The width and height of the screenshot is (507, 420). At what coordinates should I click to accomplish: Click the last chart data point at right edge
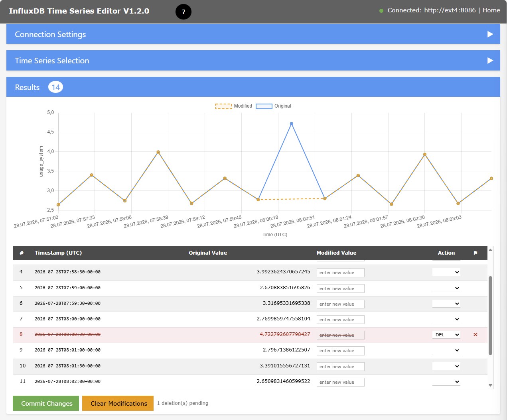491,178
